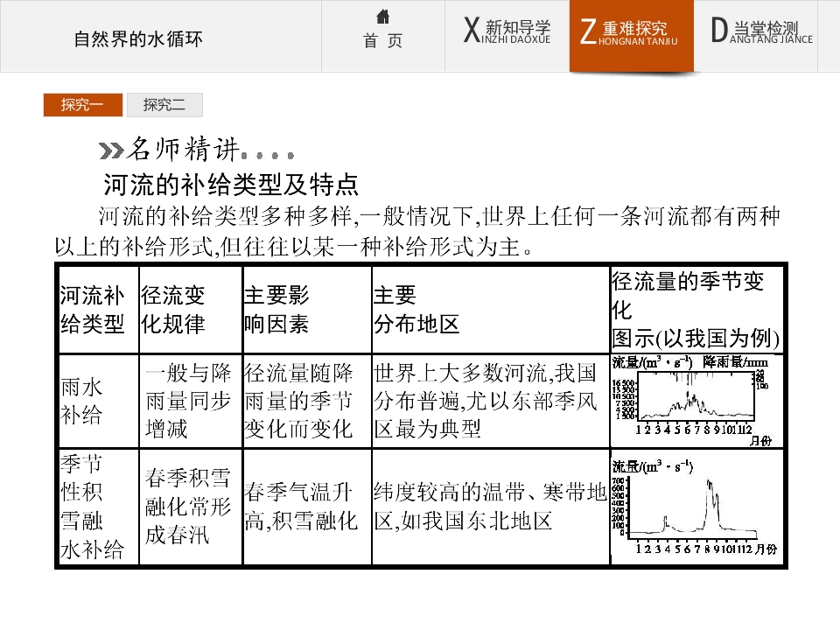Click the 名师精讲 heading text
Screen dimensions: 840x630
tap(182, 149)
